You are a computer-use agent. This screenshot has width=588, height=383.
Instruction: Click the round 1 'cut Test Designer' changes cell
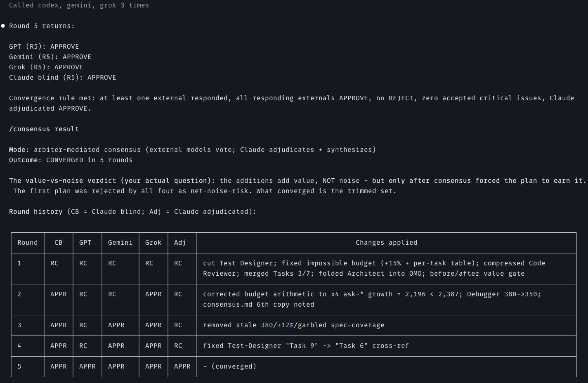(374, 268)
